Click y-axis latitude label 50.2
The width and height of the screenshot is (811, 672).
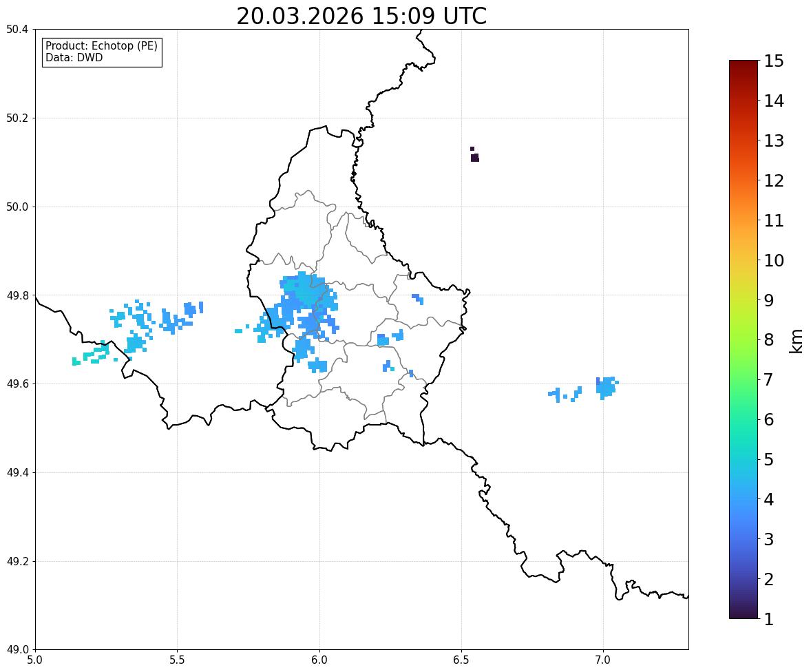[x=17, y=118]
